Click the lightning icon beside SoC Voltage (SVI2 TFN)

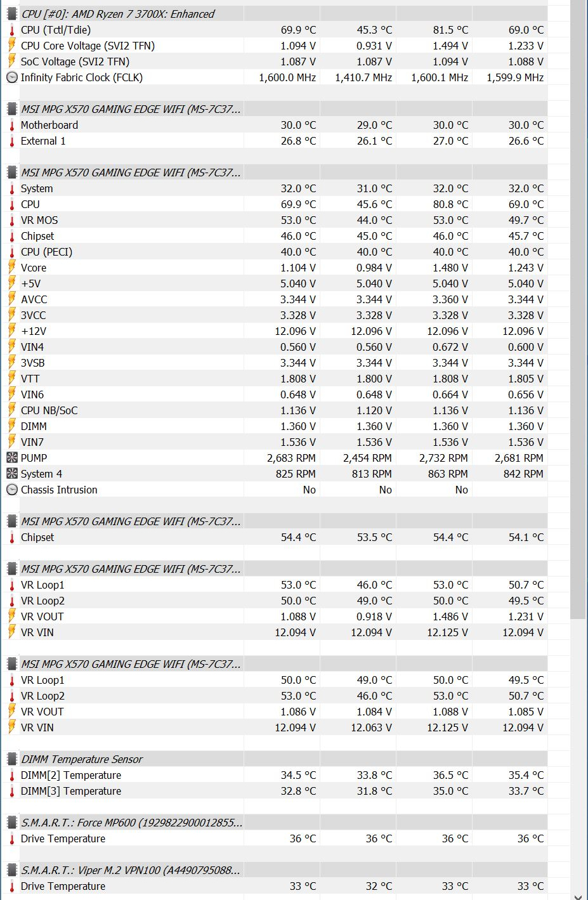pos(11,62)
